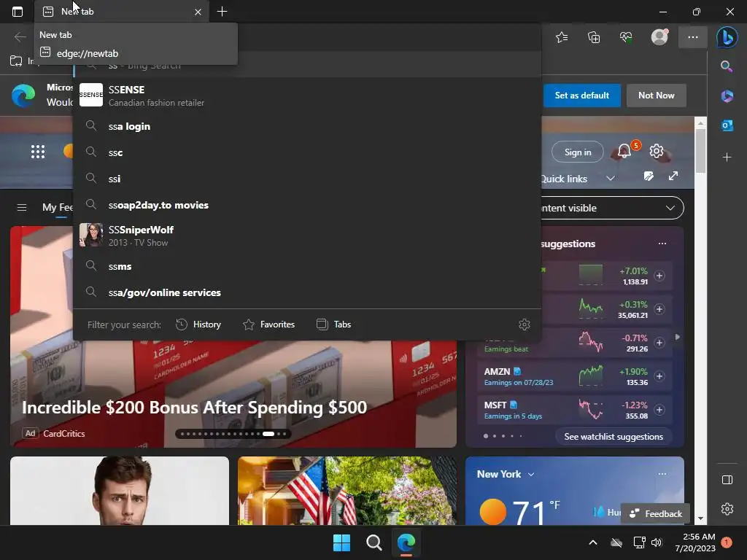This screenshot has height=560, width=747.
Task: Click the Feedback button
Action: [656, 513]
